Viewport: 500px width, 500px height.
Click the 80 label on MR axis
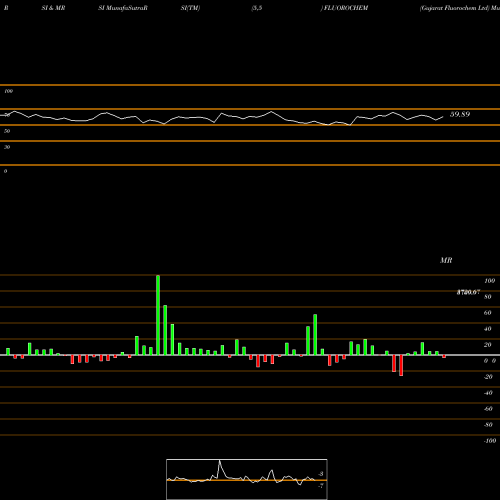pyautogui.click(x=488, y=297)
